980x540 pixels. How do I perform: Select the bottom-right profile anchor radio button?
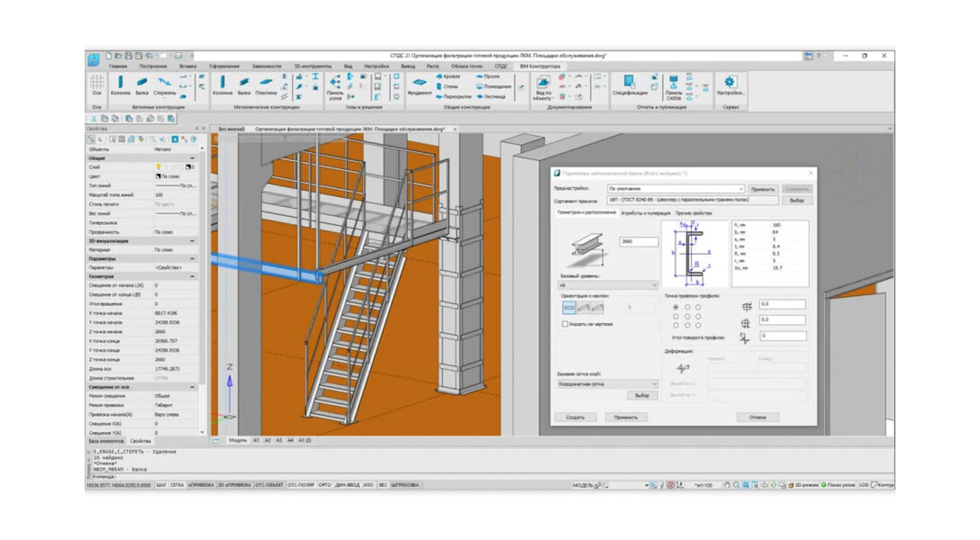pyautogui.click(x=698, y=325)
